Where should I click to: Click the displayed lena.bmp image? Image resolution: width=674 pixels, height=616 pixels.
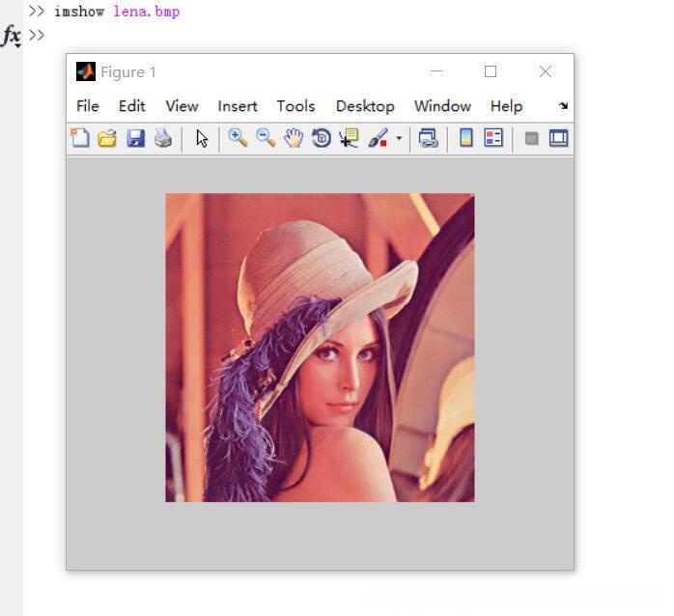tap(321, 348)
